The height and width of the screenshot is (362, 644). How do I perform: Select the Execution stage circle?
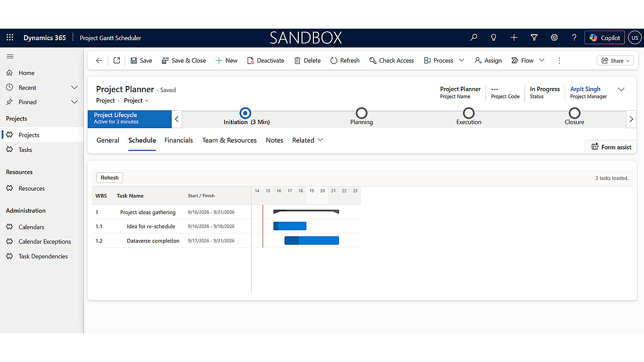click(468, 113)
